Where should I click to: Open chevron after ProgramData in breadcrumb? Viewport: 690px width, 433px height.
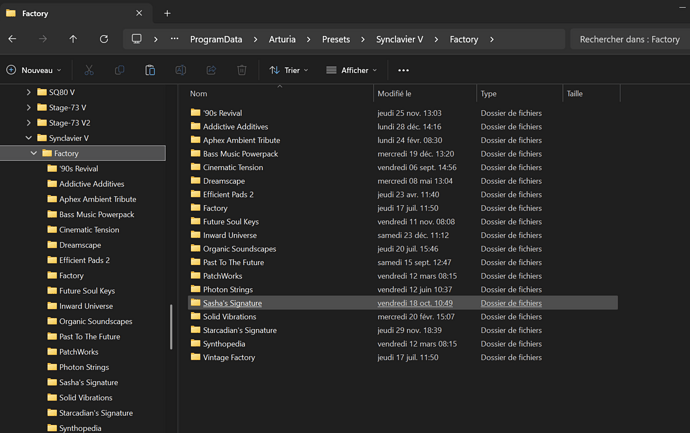[255, 39]
